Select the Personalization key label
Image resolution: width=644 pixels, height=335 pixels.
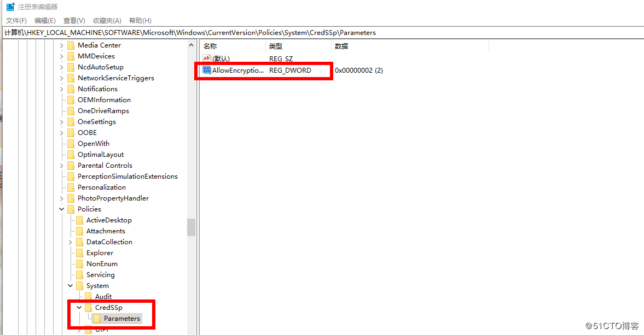point(101,187)
